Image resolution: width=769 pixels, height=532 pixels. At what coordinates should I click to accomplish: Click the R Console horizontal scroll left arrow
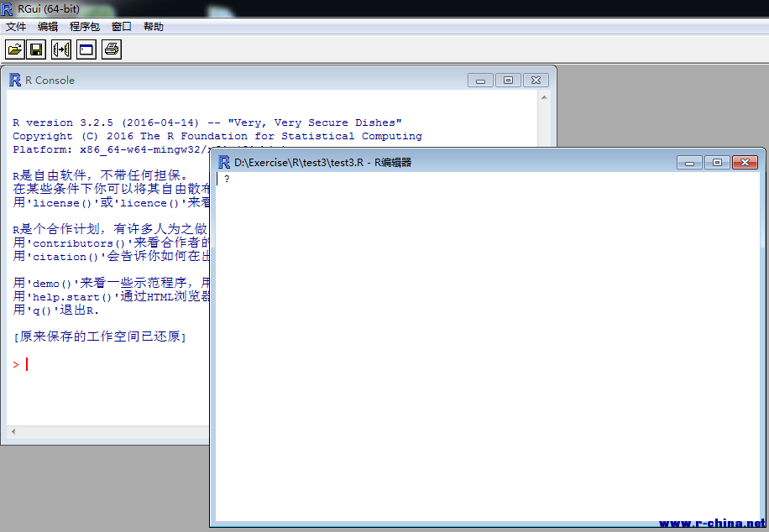pyautogui.click(x=13, y=432)
